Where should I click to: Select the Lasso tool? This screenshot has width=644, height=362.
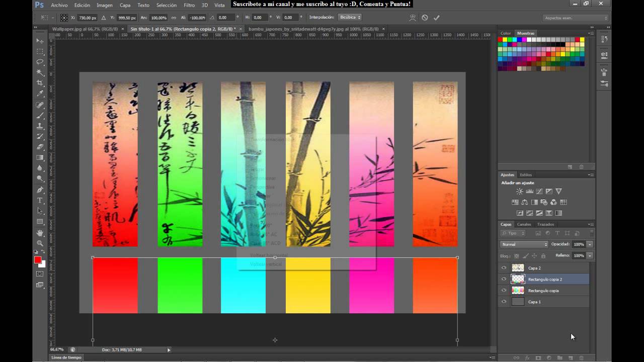(40, 62)
